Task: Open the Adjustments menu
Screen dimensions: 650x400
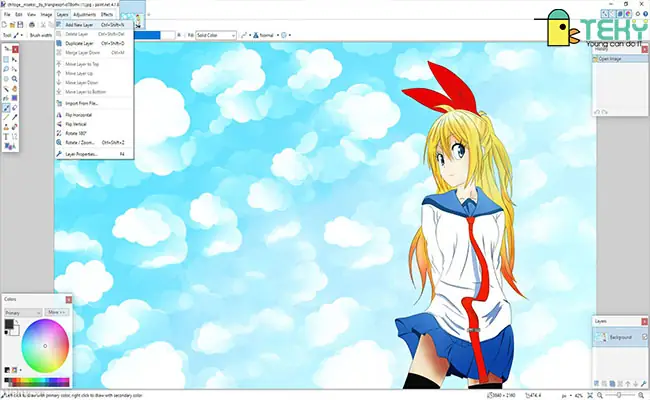Action: pos(84,15)
